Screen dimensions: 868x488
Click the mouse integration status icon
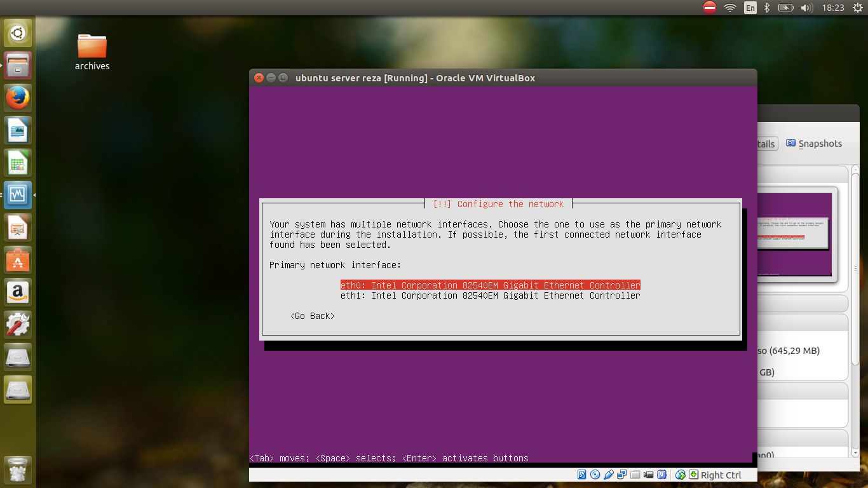coord(679,475)
